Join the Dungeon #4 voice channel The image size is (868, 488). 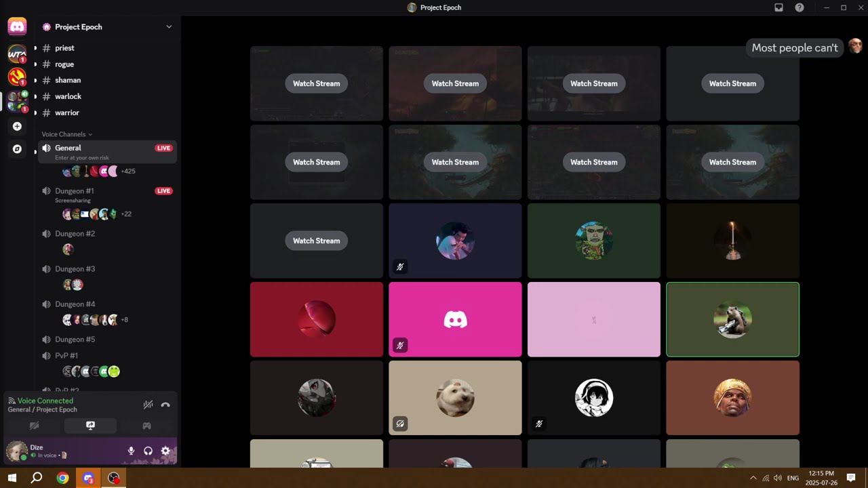click(107, 304)
